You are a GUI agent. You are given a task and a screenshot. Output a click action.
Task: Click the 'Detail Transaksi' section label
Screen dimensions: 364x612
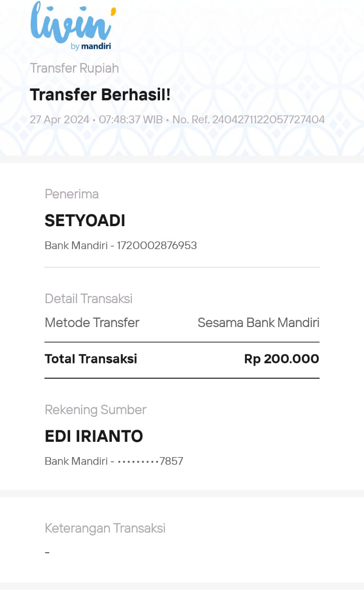88,299
